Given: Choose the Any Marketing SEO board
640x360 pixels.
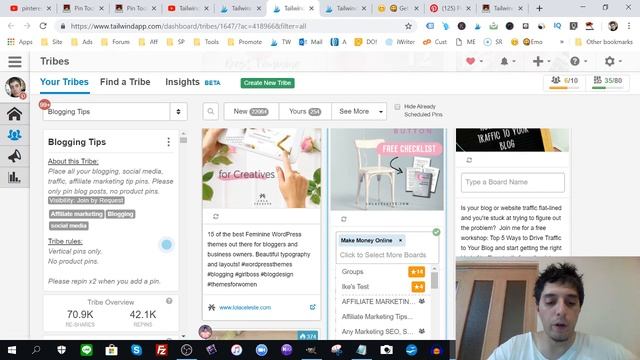Looking at the screenshot, I should [x=383, y=332].
